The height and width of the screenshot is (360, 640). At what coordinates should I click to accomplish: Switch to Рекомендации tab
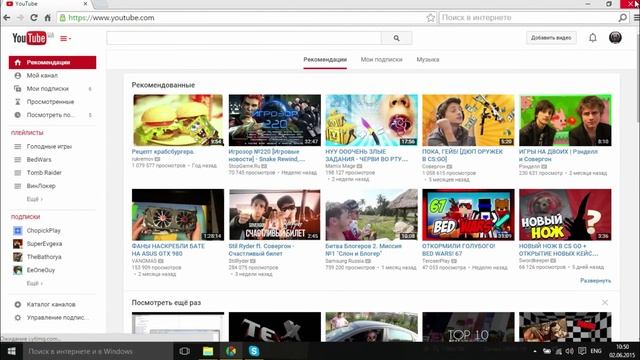pyautogui.click(x=325, y=60)
